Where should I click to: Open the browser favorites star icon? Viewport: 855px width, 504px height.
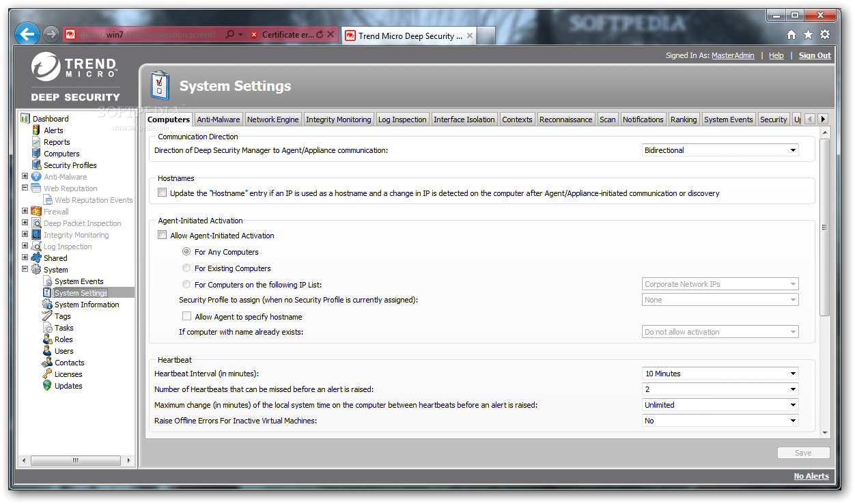[x=808, y=34]
